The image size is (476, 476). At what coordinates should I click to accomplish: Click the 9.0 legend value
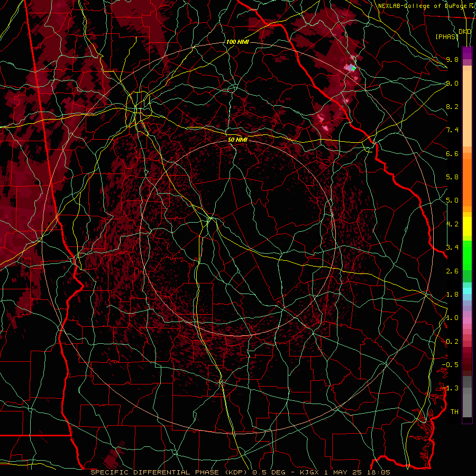coord(452,83)
